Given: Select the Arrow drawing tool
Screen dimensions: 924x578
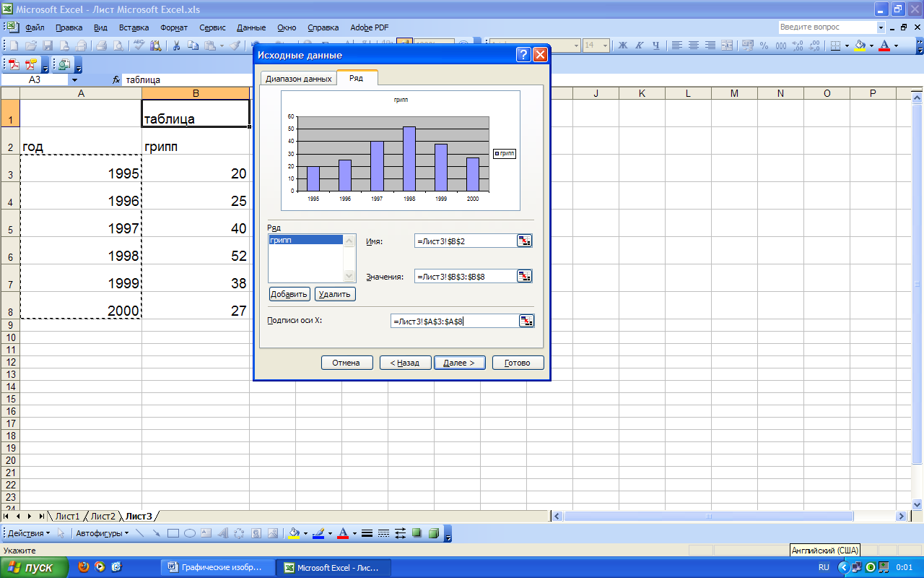Looking at the screenshot, I should tap(156, 534).
